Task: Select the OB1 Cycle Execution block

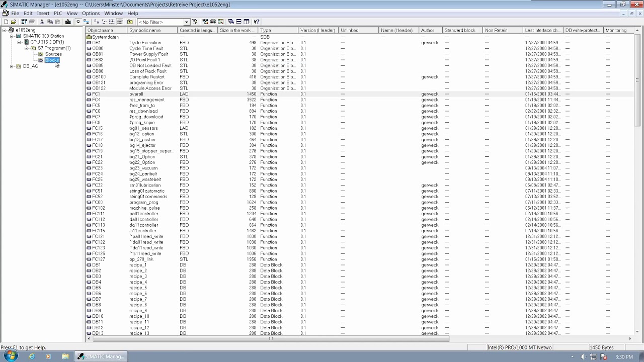Action: pos(360,43)
